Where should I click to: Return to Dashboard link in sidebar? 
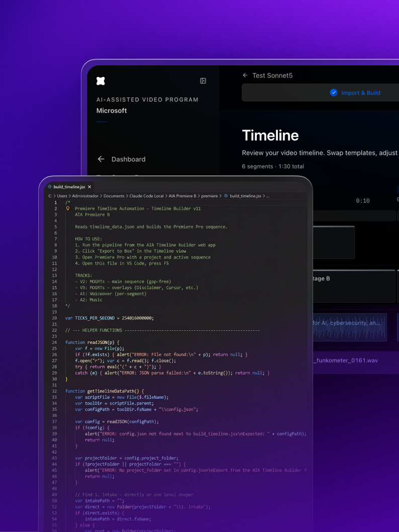(128, 159)
